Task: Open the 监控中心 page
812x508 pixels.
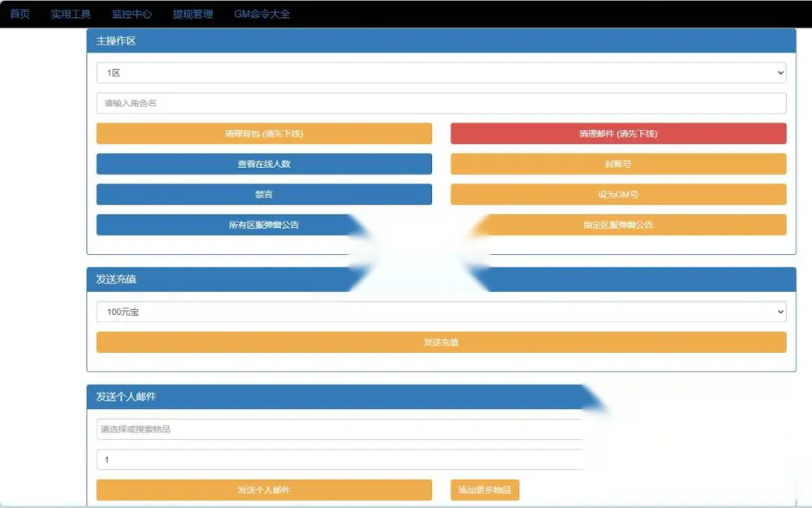Action: tap(132, 14)
